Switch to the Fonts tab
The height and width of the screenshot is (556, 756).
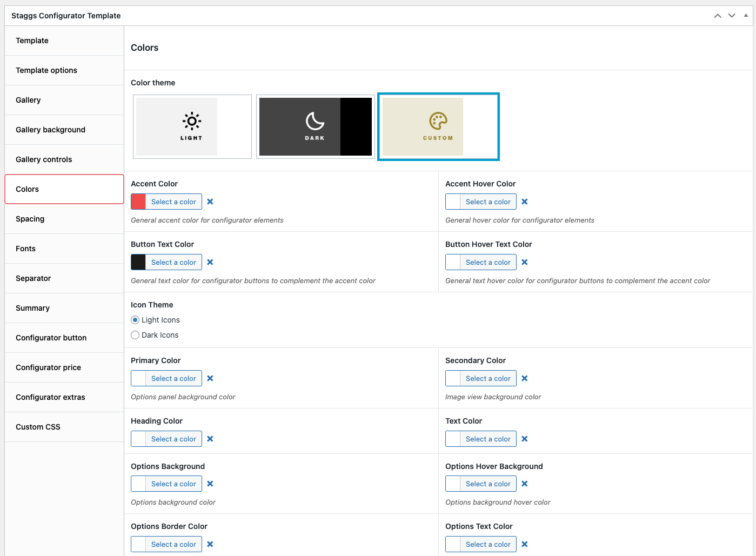point(26,249)
